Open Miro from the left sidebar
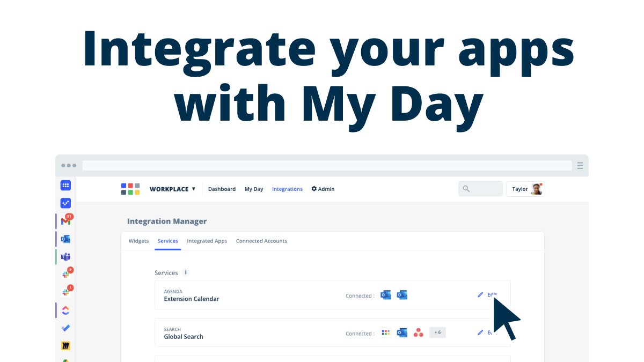 (x=65, y=345)
